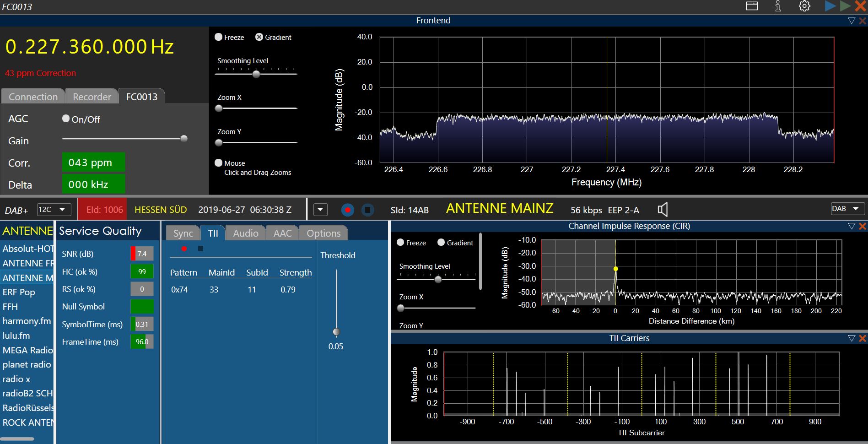This screenshot has height=444, width=868.
Task: Toggle AGC On/Off radio button
Action: click(66, 119)
